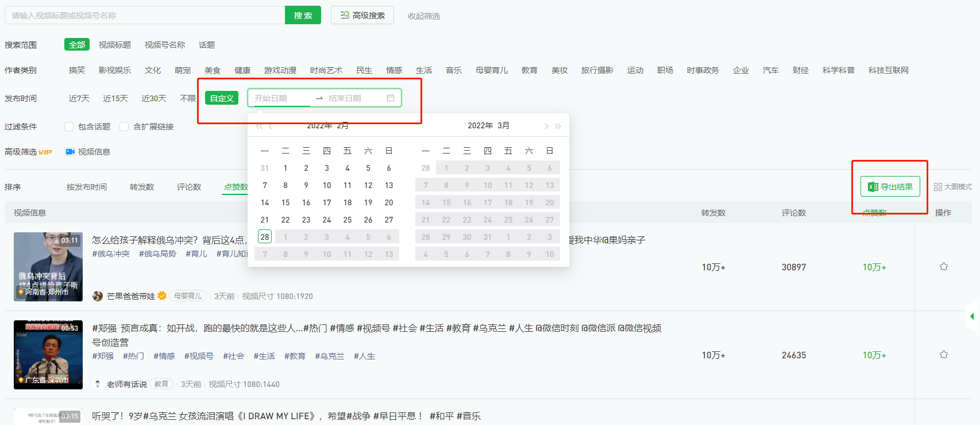
Task: Tick the 包含话题 checkbox
Action: 69,127
